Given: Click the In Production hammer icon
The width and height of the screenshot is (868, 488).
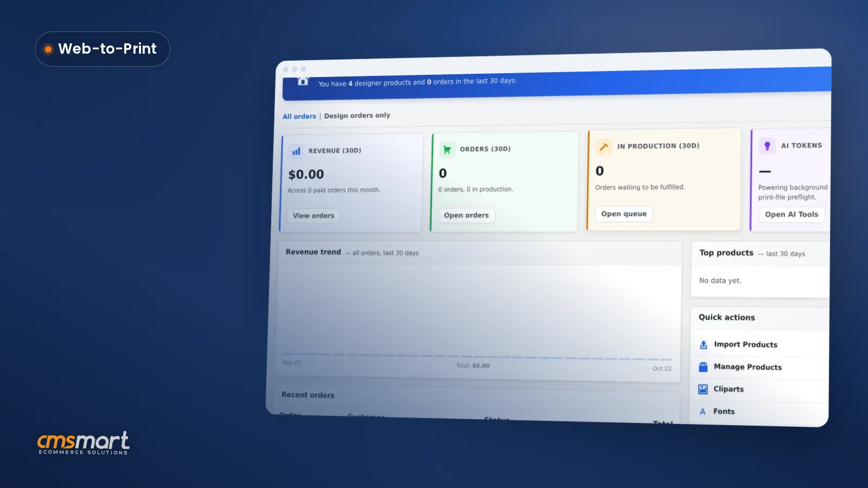Looking at the screenshot, I should [604, 147].
